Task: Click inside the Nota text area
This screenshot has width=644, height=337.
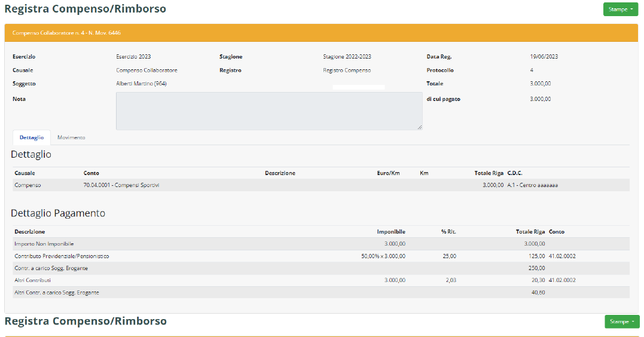Action: tap(268, 111)
